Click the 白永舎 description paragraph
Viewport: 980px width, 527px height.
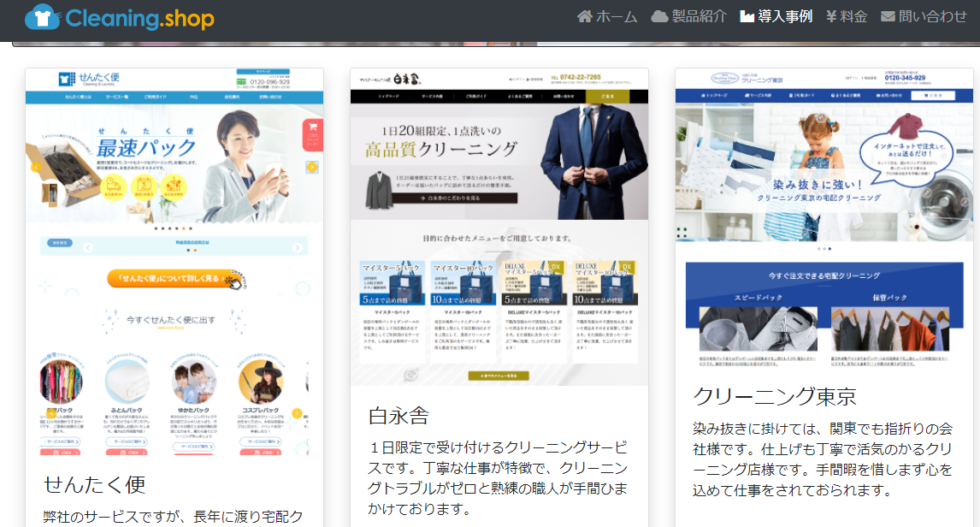click(x=498, y=478)
